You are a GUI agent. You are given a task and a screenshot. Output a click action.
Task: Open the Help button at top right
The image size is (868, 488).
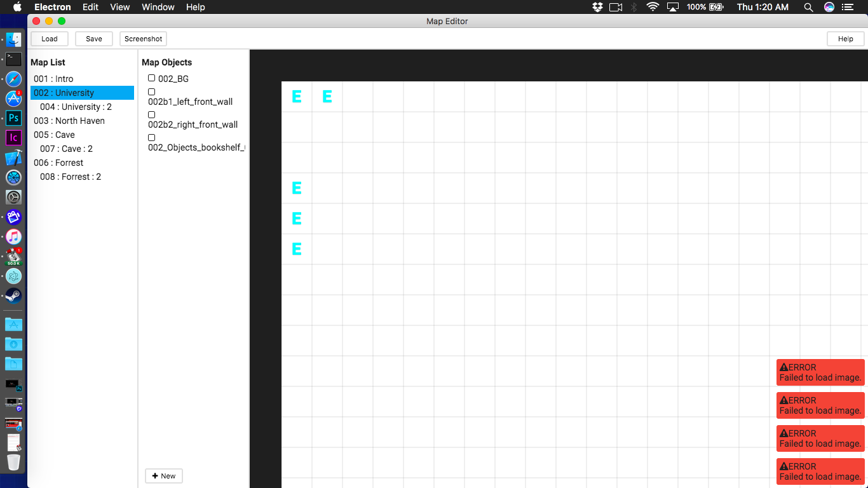tap(846, 39)
